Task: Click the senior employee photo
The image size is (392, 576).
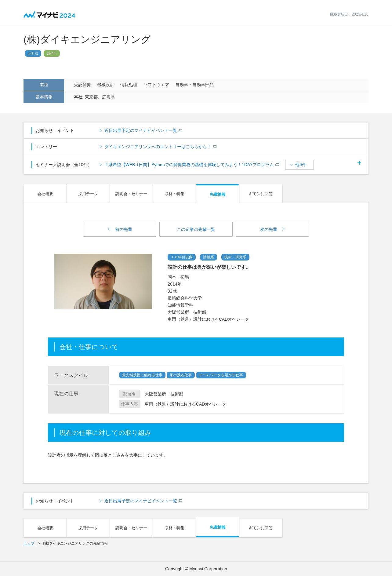Action: 103,281
